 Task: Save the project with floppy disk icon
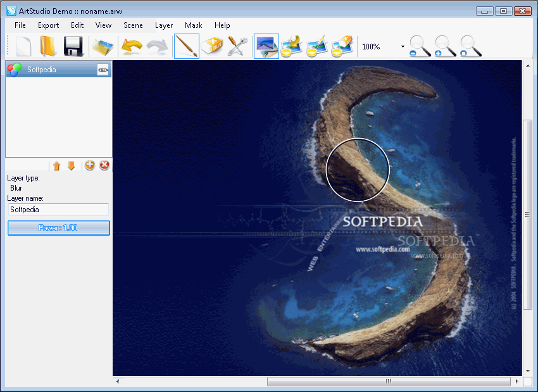(73, 46)
